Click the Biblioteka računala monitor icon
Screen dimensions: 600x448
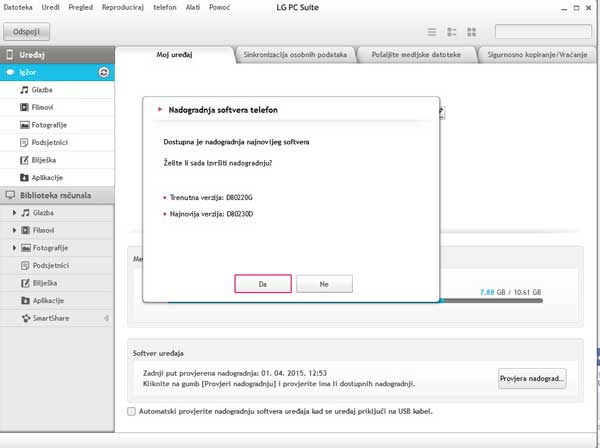[x=10, y=195]
